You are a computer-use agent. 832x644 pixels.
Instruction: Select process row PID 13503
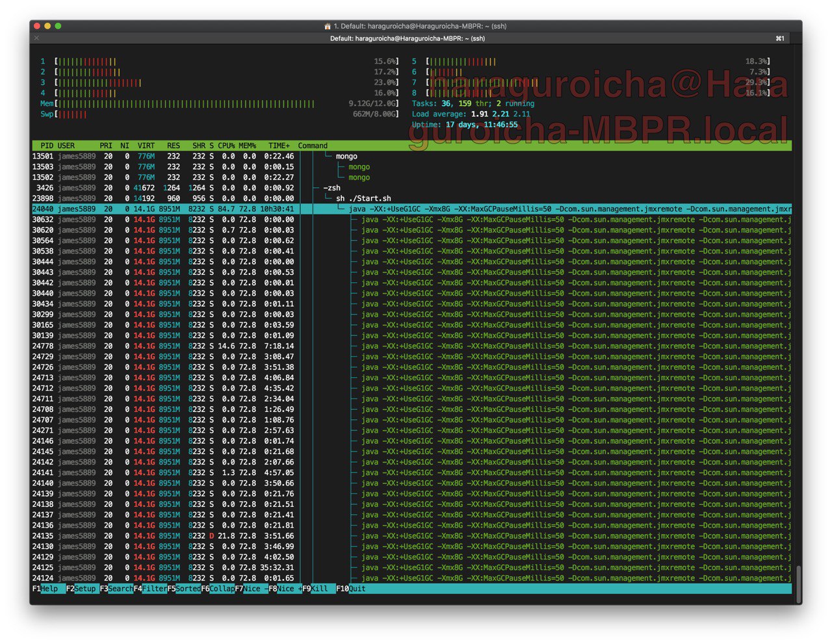[x=411, y=167]
